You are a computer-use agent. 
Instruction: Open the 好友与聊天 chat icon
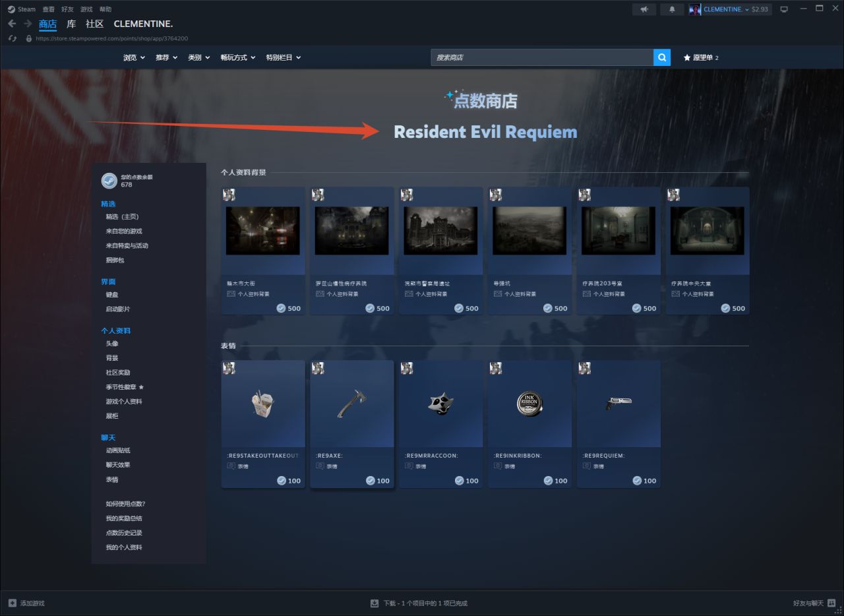point(832,603)
